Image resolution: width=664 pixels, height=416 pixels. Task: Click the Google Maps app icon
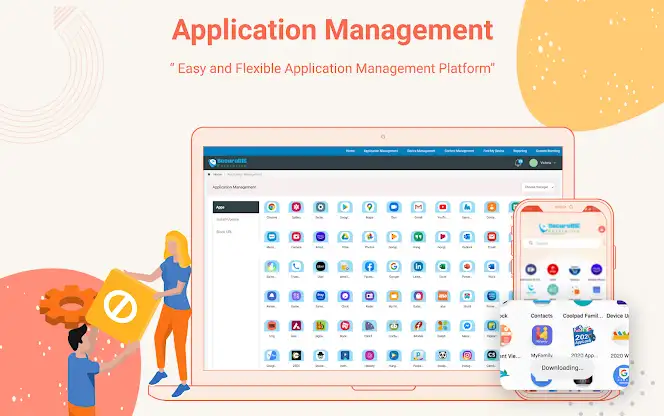pyautogui.click(x=370, y=207)
